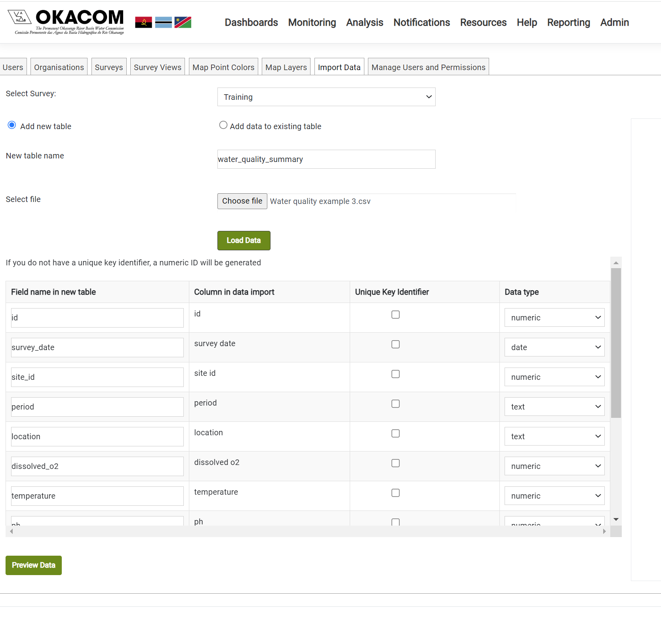Click the vertical table scrollbar thumb

616,343
